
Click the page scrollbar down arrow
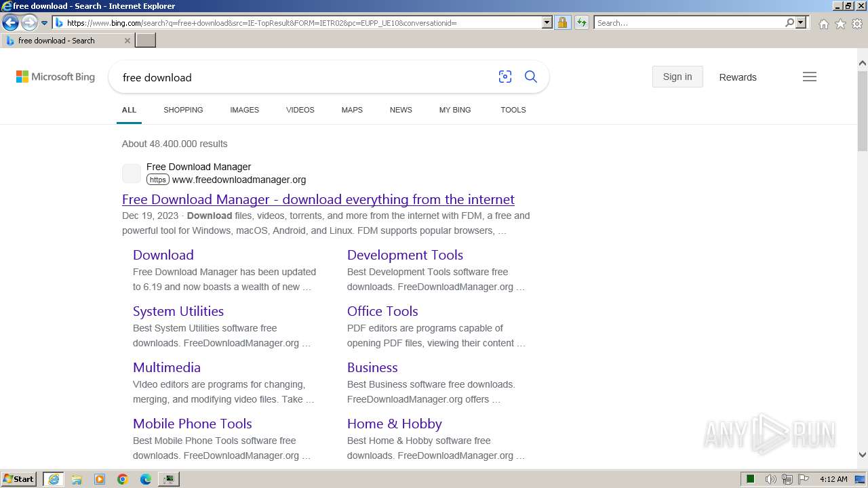tap(863, 455)
